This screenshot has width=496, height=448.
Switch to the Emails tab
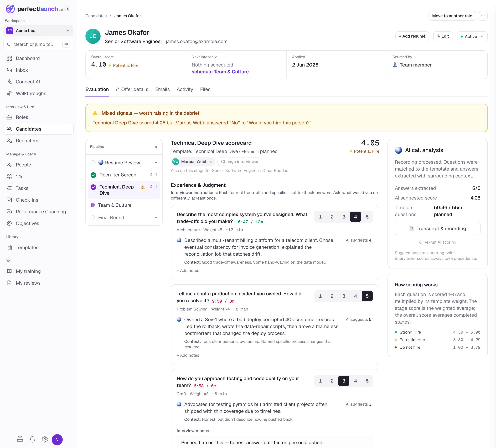tap(162, 90)
